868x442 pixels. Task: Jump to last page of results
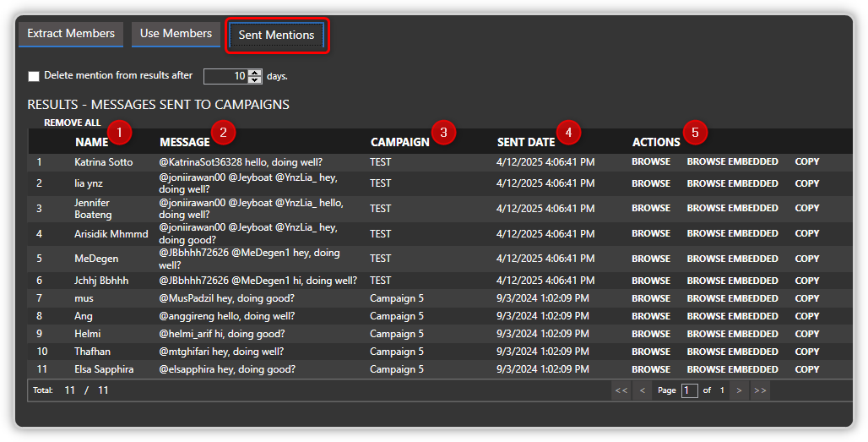[760, 390]
